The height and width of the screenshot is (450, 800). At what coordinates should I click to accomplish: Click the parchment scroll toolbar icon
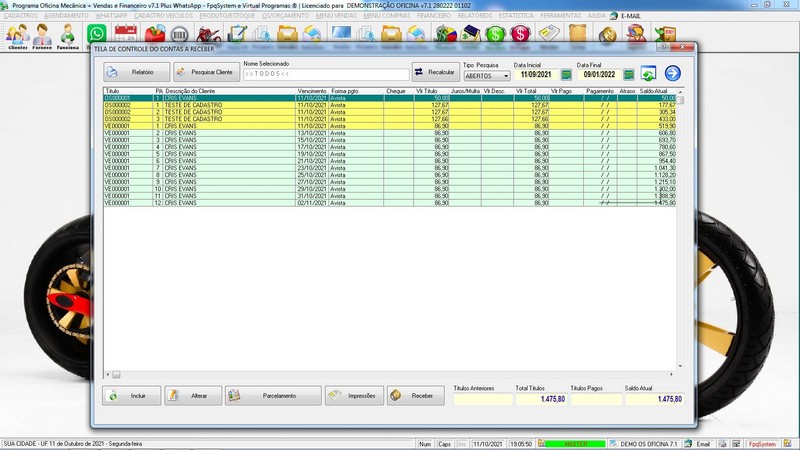578,34
